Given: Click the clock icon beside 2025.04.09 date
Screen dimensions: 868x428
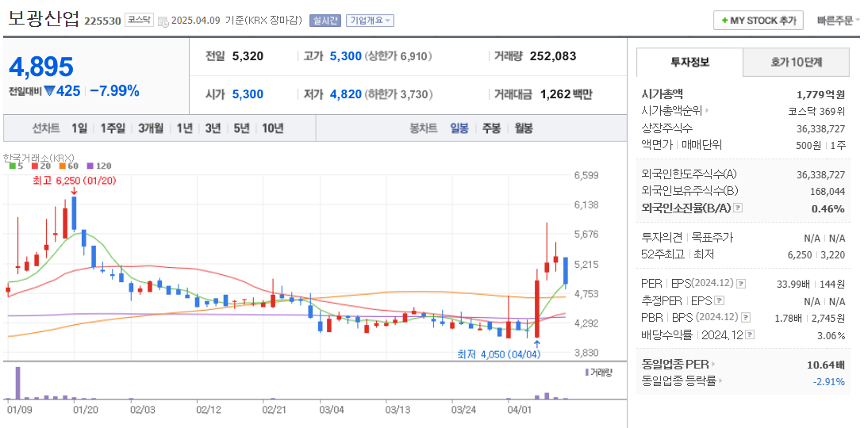Looking at the screenshot, I should point(163,21).
